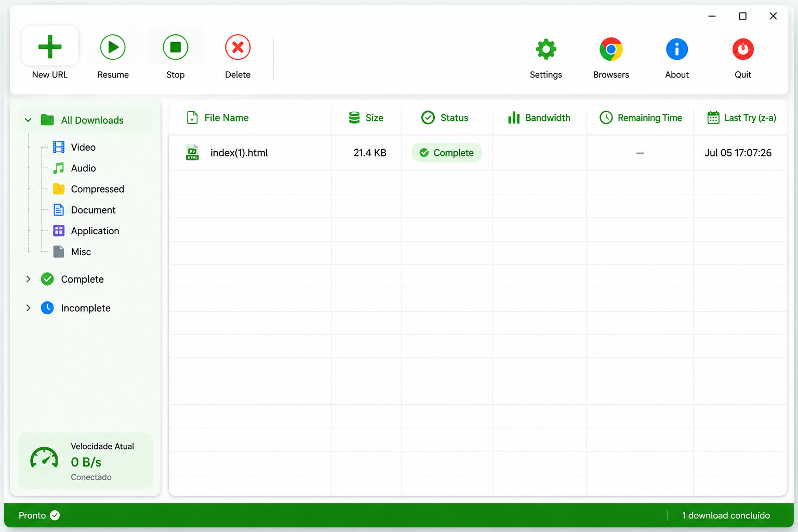Click the Stop button label

click(x=176, y=75)
